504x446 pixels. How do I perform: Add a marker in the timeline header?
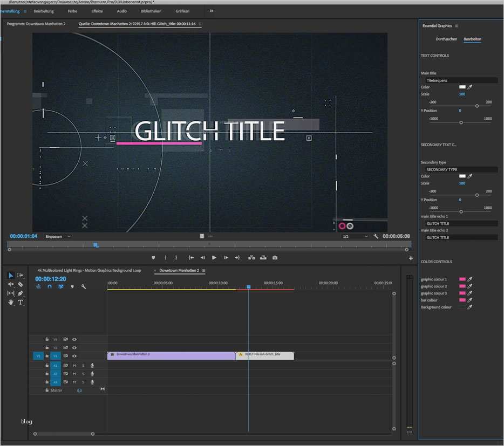coord(72,286)
